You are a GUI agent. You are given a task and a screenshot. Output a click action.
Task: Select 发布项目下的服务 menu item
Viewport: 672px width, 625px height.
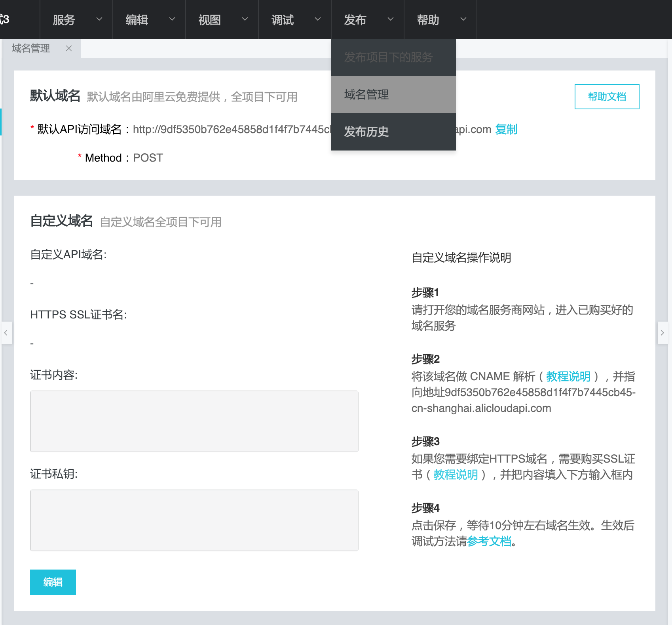388,57
